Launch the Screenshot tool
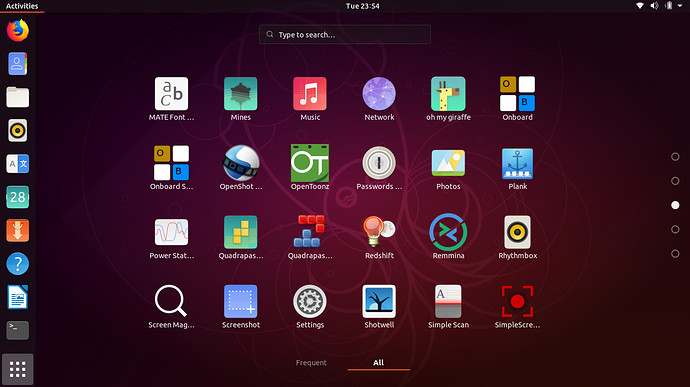Image resolution: width=690 pixels, height=387 pixels. click(240, 301)
